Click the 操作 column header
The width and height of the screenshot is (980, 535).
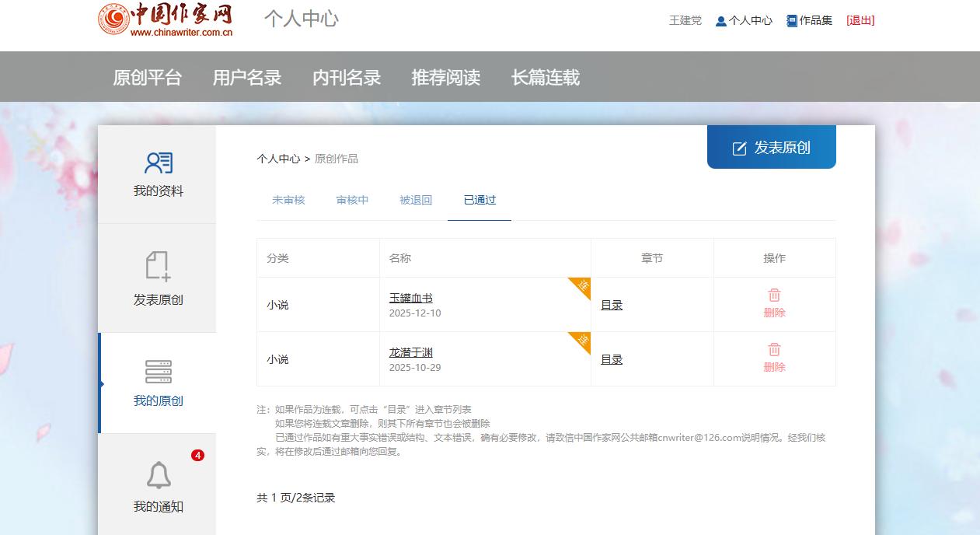click(x=775, y=258)
